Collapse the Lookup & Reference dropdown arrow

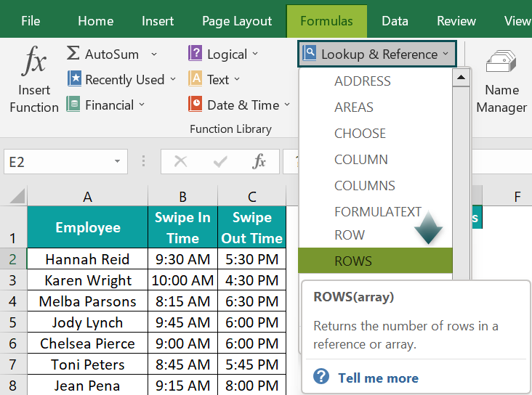446,54
